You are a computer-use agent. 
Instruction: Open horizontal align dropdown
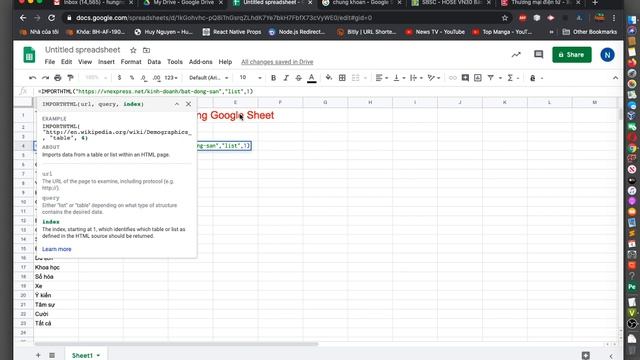[x=382, y=78]
